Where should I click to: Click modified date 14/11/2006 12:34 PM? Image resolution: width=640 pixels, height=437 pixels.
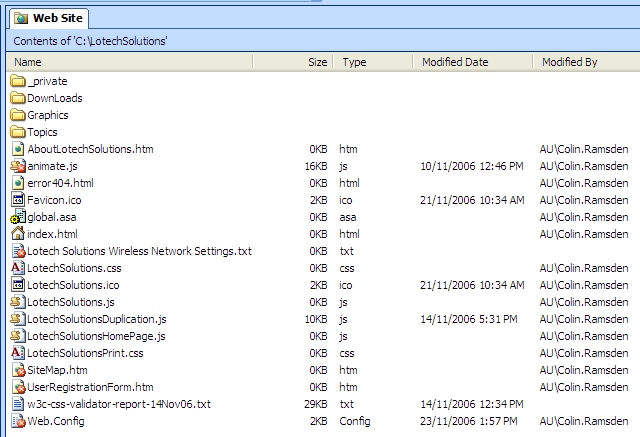click(x=472, y=404)
